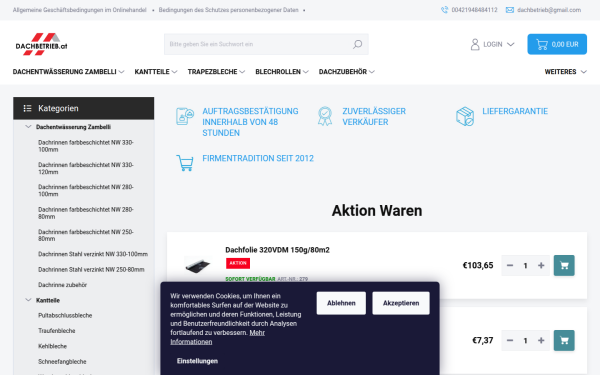Decrease quantity for €7,37 product

point(510,341)
